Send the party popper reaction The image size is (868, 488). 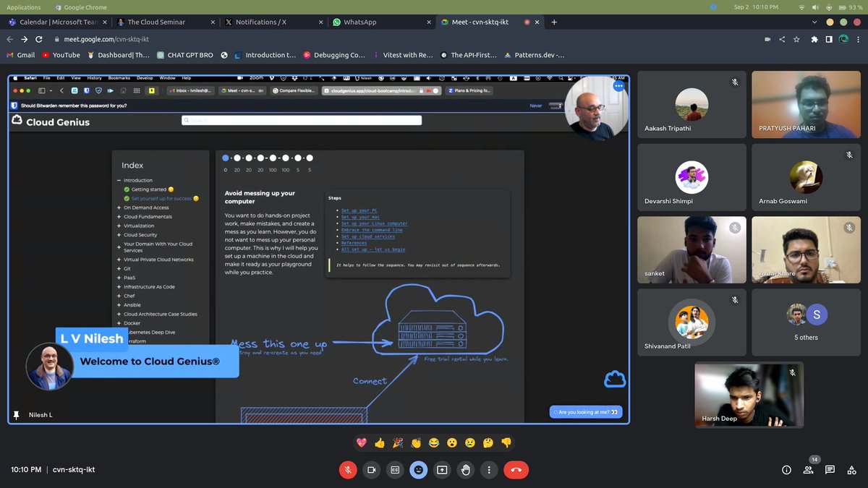397,442
